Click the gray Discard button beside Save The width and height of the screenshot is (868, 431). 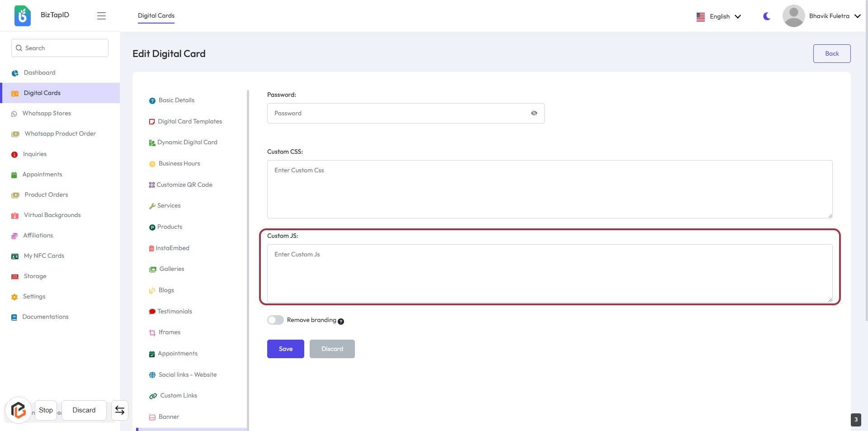pos(332,349)
